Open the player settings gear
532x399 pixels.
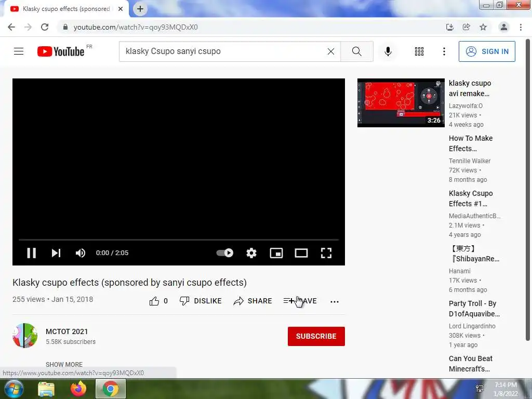[x=251, y=253]
